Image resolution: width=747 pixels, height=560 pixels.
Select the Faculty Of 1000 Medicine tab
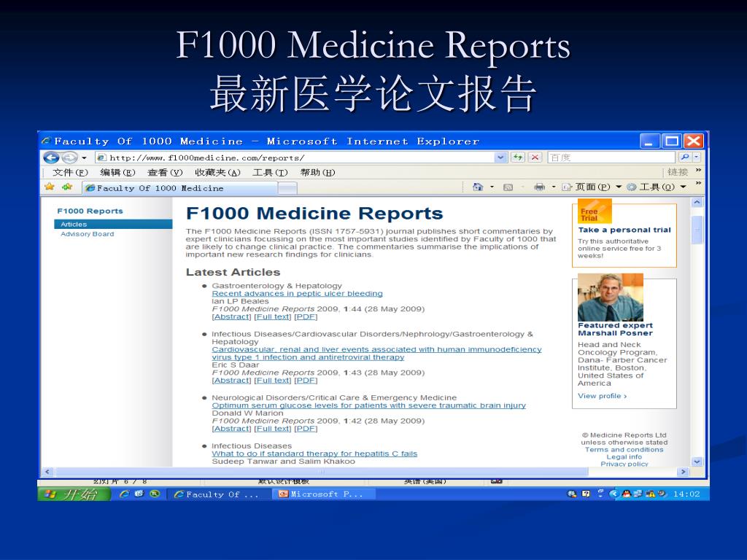[180, 188]
